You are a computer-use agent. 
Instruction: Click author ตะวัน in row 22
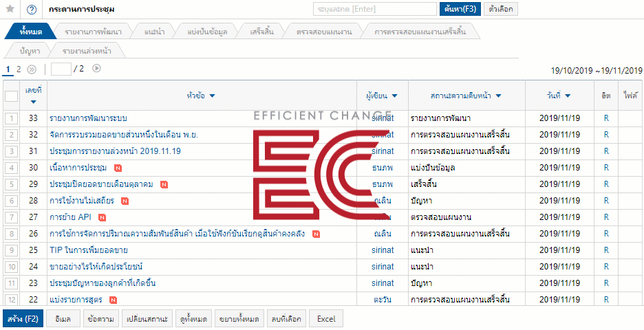[383, 300]
